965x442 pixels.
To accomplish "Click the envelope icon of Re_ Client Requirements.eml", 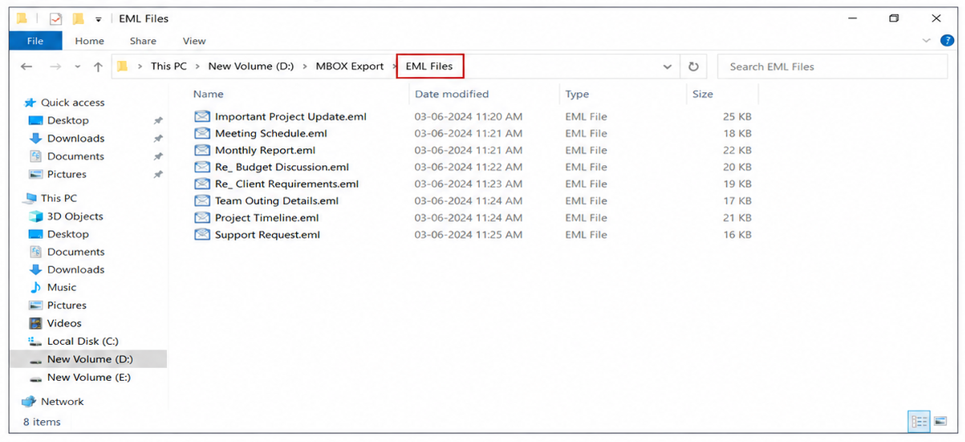I will click(x=202, y=183).
